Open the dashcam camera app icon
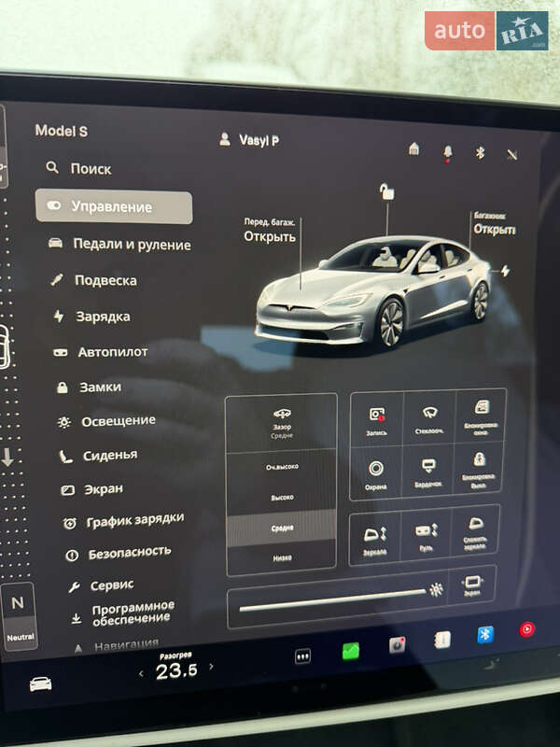 (398, 644)
